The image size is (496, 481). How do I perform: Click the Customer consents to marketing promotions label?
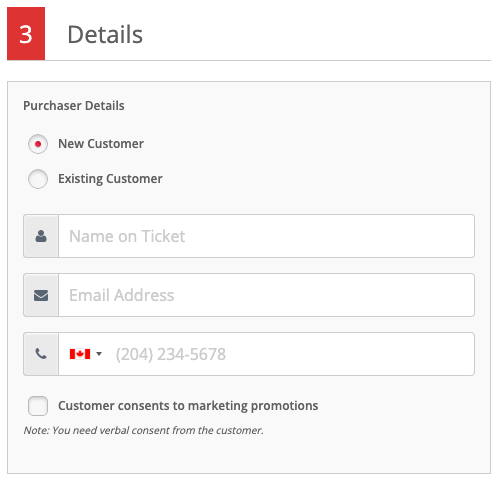click(x=188, y=406)
